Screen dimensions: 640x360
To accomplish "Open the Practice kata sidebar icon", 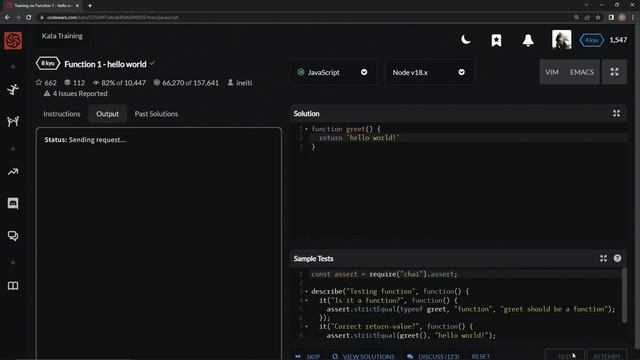I will point(13,89).
